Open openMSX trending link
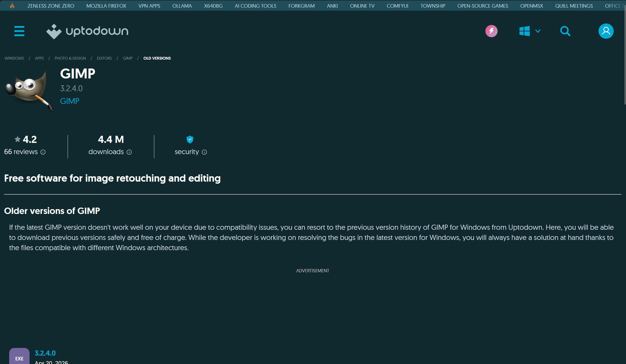Viewport: 626px width, 364px height. coord(532,6)
